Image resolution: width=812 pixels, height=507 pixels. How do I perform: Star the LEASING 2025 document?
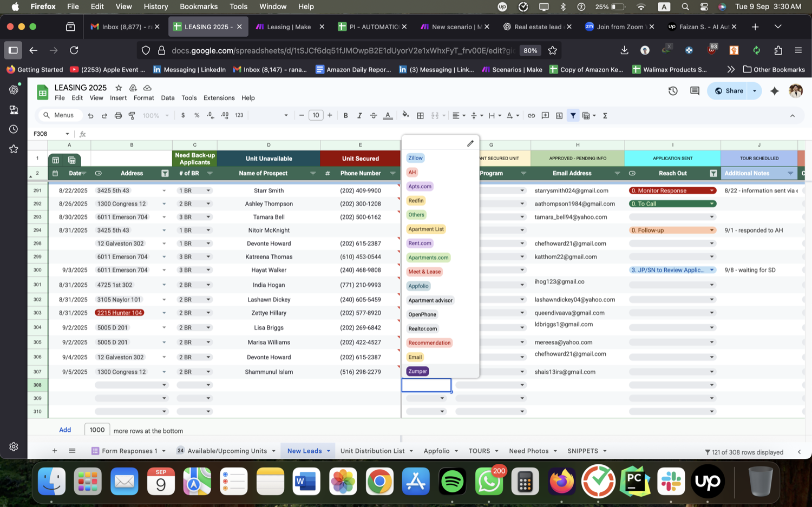119,88
